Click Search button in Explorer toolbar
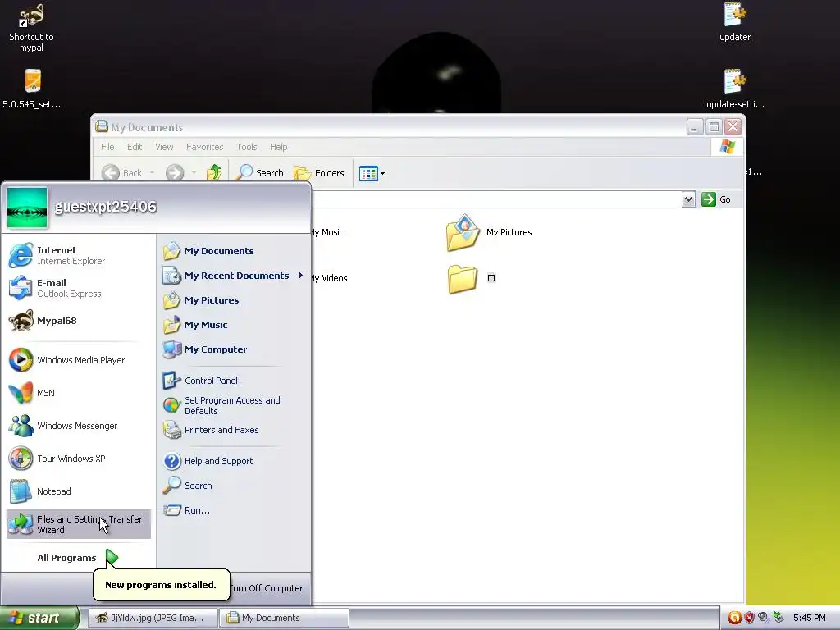 point(260,172)
